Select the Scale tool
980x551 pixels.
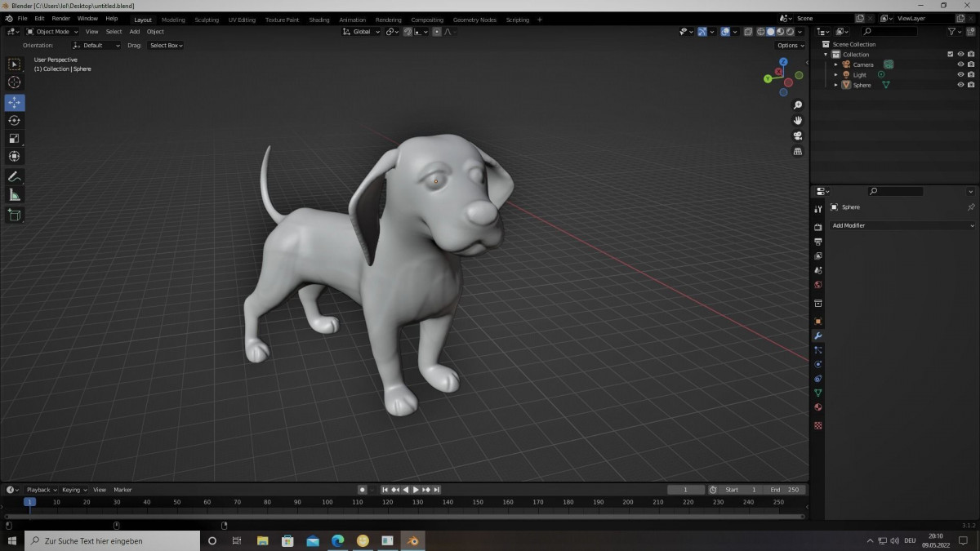(x=15, y=139)
